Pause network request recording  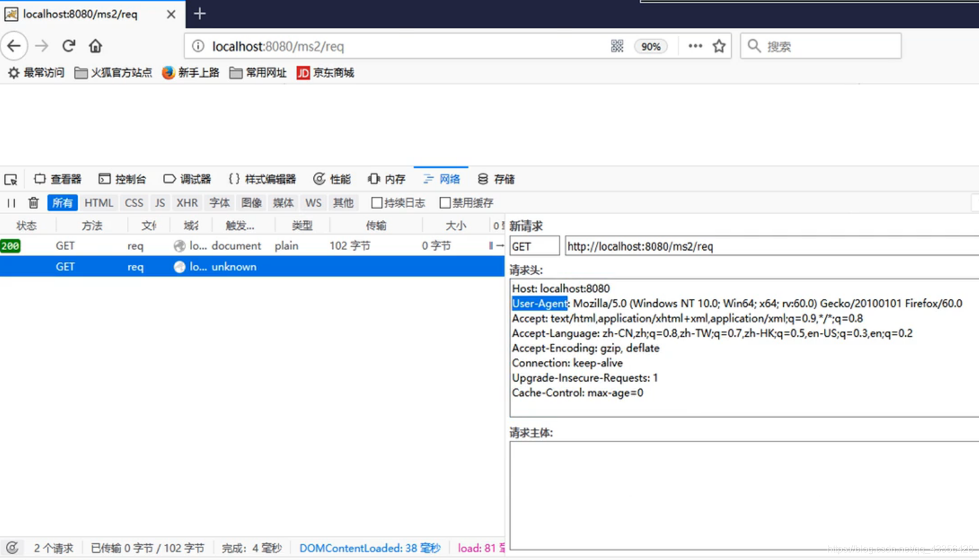tap(11, 203)
